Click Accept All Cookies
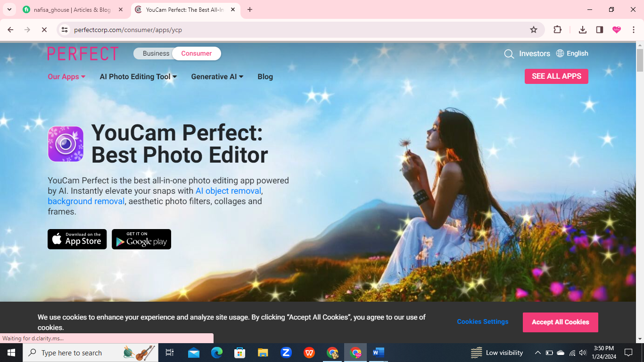 560,322
